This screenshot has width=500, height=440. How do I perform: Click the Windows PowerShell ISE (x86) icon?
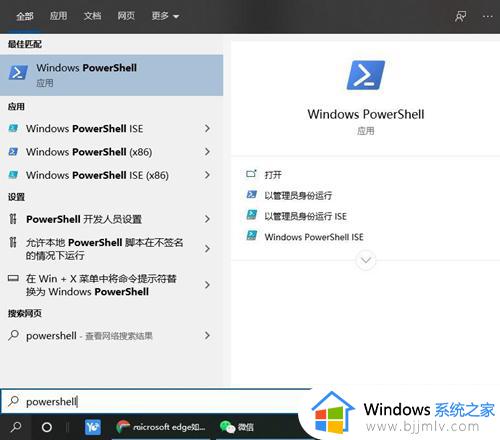point(13,175)
